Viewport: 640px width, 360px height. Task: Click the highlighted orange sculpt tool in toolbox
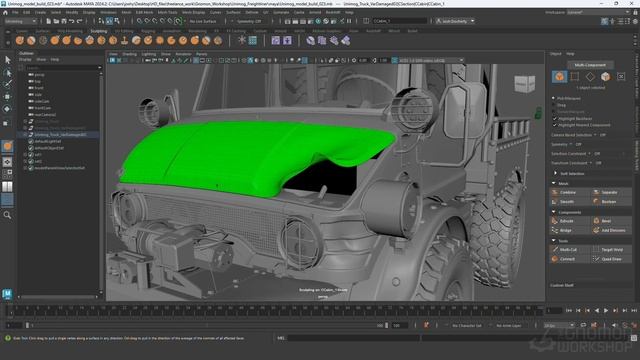tap(7, 146)
